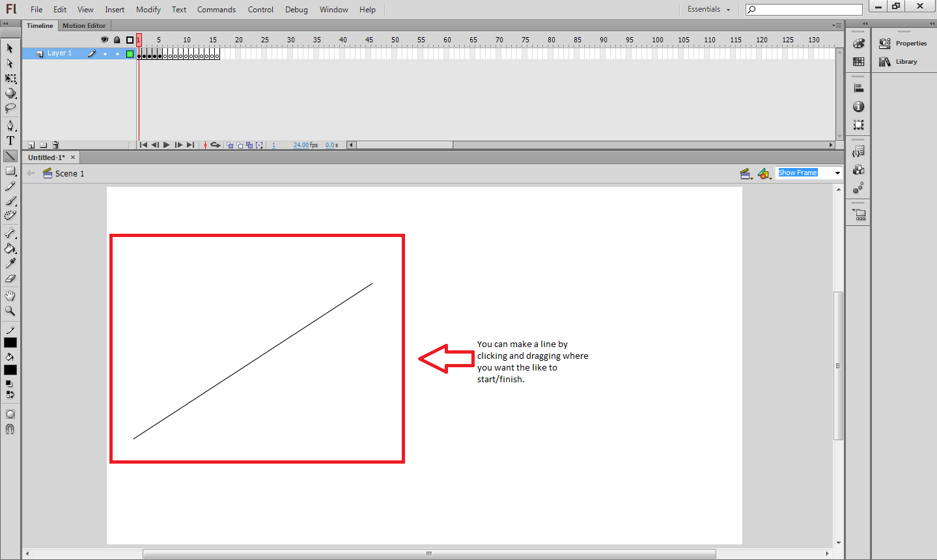Activate the Paint Bucket tool

10,249
